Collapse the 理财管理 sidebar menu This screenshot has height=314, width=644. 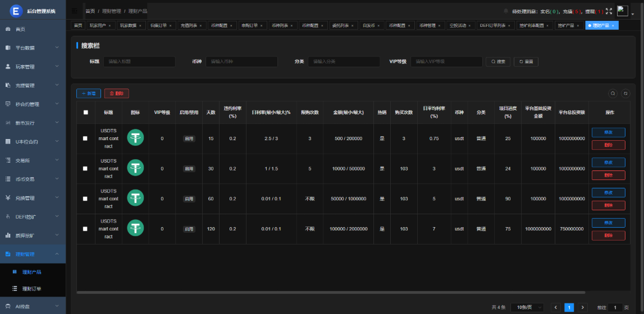pos(33,254)
